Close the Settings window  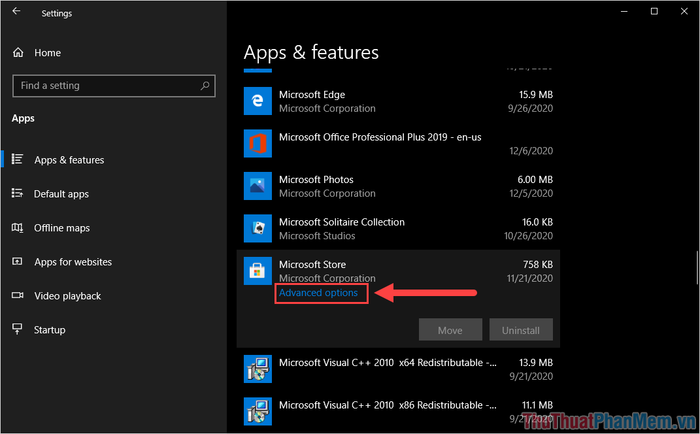[684, 11]
